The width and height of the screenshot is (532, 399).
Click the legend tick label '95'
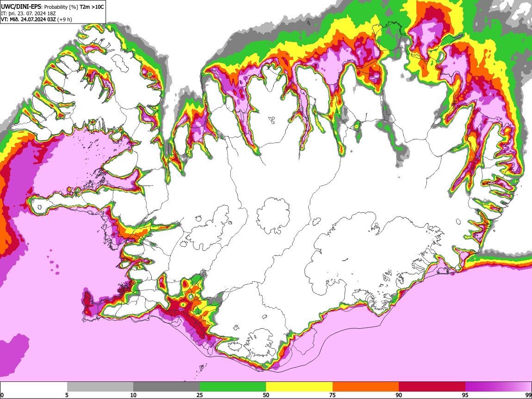(465, 395)
